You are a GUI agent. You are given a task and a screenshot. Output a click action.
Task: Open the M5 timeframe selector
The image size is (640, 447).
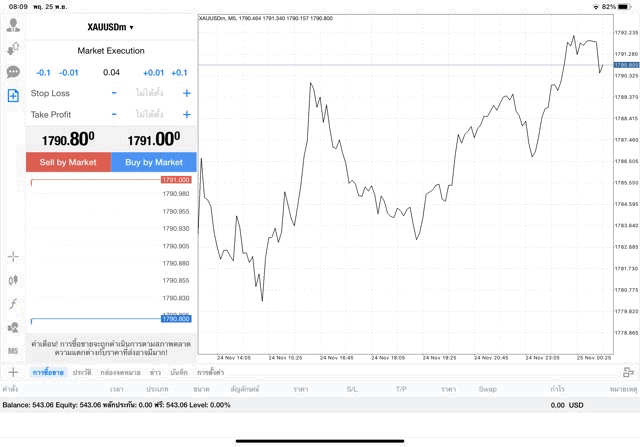[14, 351]
